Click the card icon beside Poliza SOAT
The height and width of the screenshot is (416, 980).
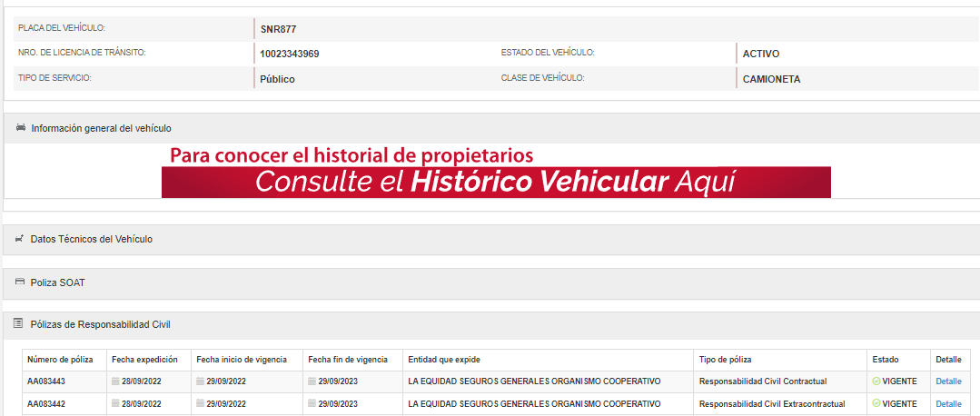pyautogui.click(x=20, y=282)
